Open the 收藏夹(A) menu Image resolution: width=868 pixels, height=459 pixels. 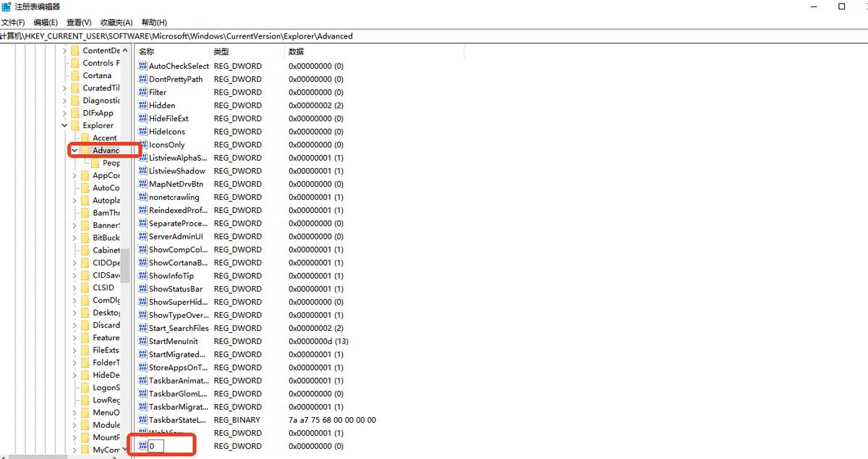116,22
